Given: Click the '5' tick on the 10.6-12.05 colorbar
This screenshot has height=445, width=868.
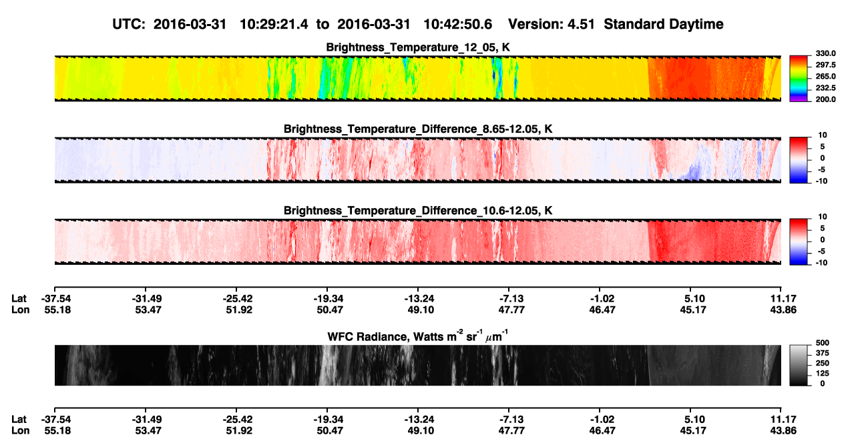Looking at the screenshot, I should click(x=823, y=228).
